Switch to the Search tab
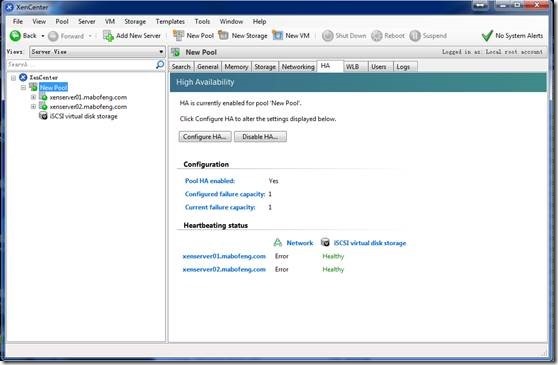The width and height of the screenshot is (558, 365). (x=181, y=67)
